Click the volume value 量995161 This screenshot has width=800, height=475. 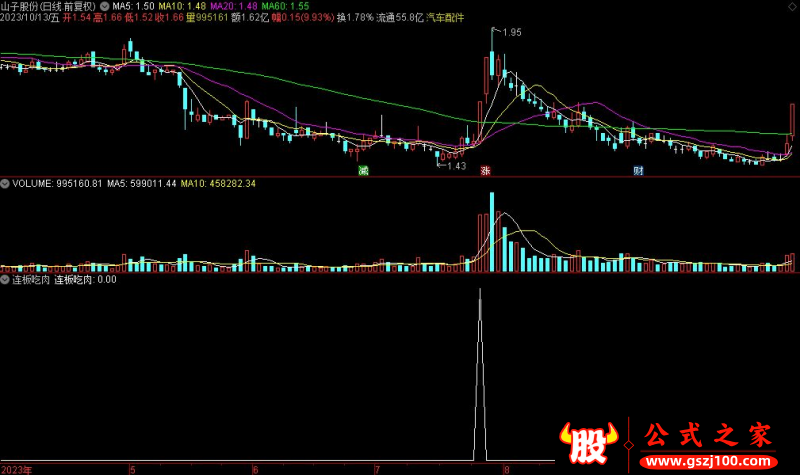[x=207, y=18]
